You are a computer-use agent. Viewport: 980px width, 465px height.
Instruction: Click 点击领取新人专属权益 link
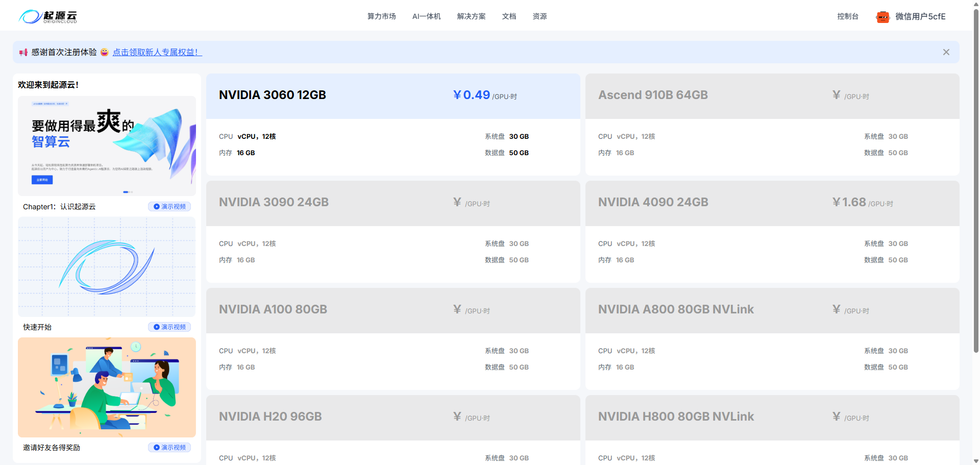(x=157, y=52)
